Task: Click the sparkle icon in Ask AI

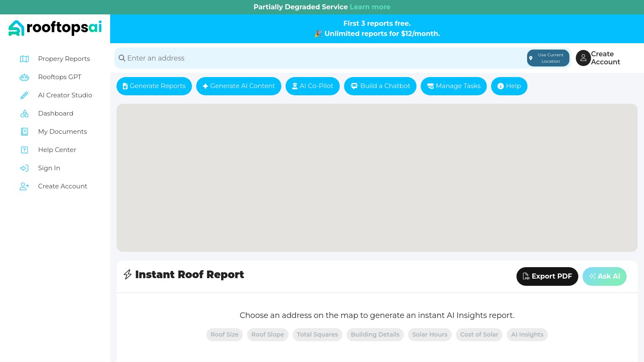Action: (592, 276)
